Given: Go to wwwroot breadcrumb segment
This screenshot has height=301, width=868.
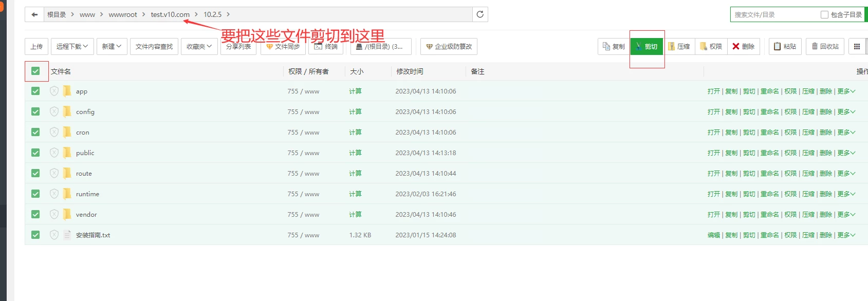Looking at the screenshot, I should pyautogui.click(x=123, y=14).
